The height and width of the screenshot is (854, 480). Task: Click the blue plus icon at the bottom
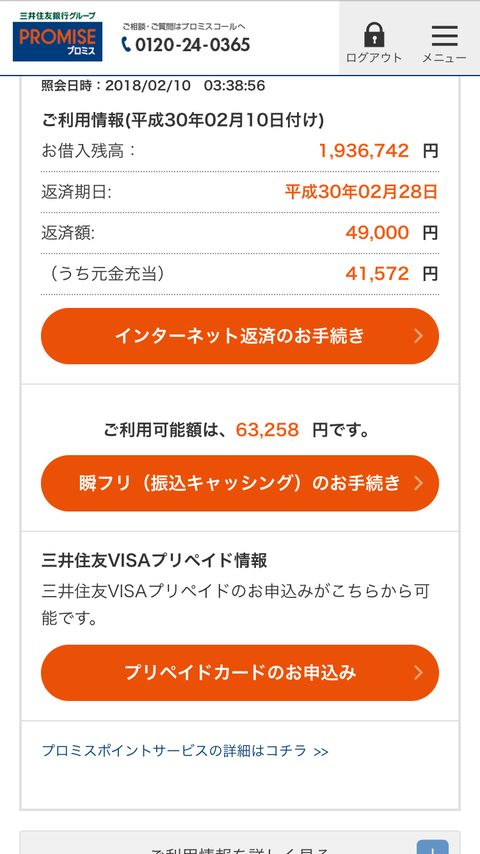click(432, 847)
